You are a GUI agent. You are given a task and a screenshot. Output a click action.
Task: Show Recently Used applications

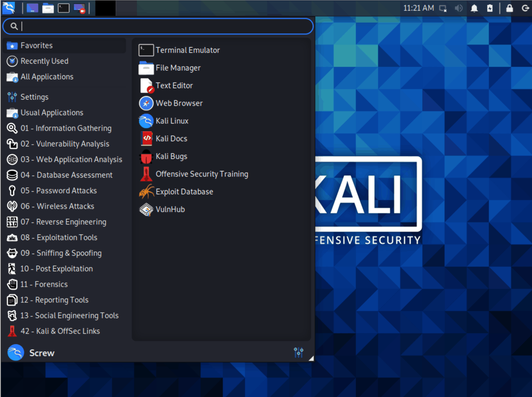click(44, 61)
